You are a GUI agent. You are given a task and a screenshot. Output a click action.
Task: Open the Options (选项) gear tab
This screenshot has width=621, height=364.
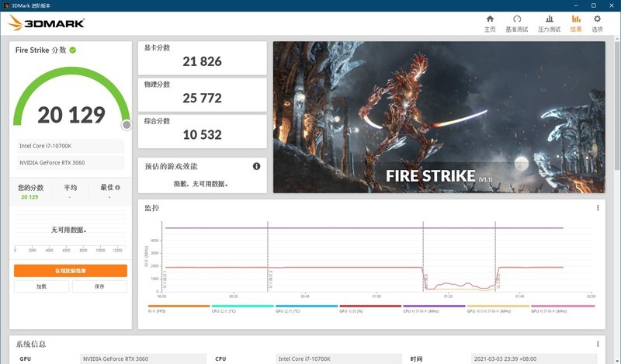[x=597, y=24]
